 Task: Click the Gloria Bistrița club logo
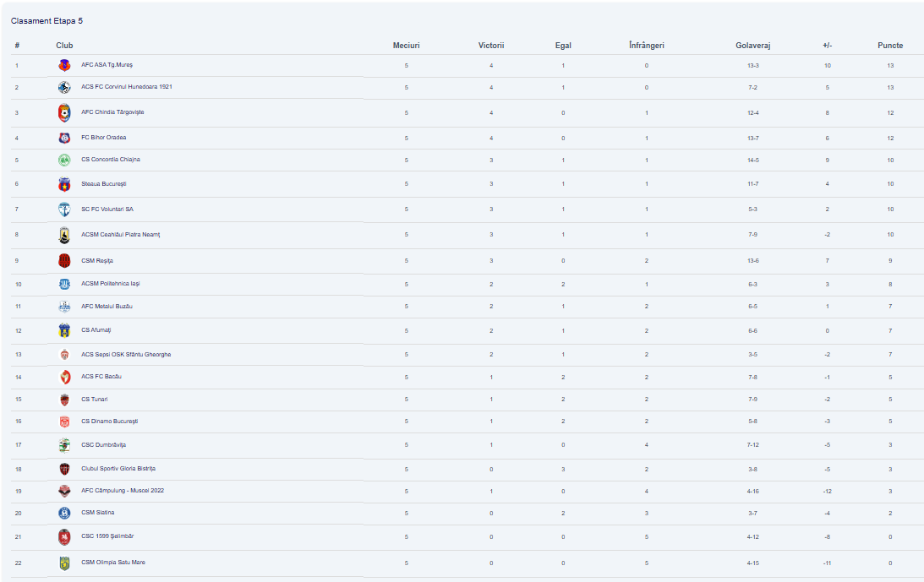pos(64,469)
